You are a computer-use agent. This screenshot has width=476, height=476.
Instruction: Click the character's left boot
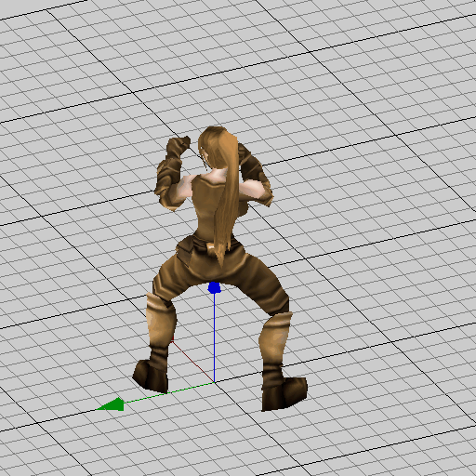coord(151,376)
